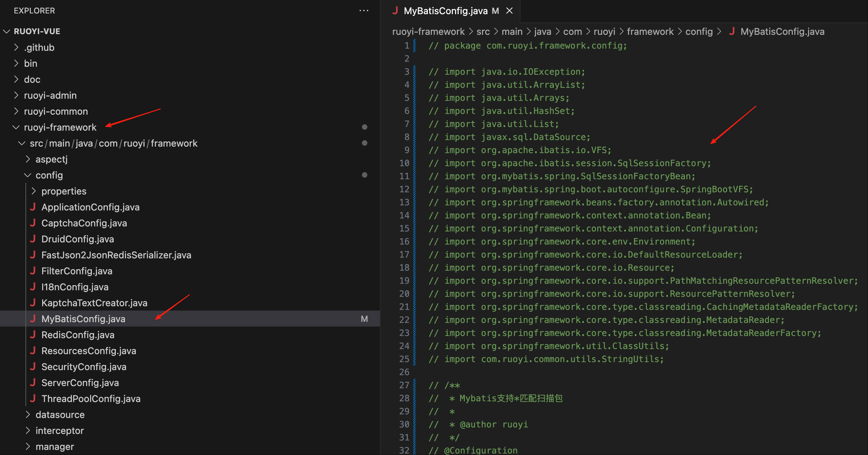Click the ruoyi-framework breadcrumb segment
868x455 pixels.
click(x=428, y=32)
